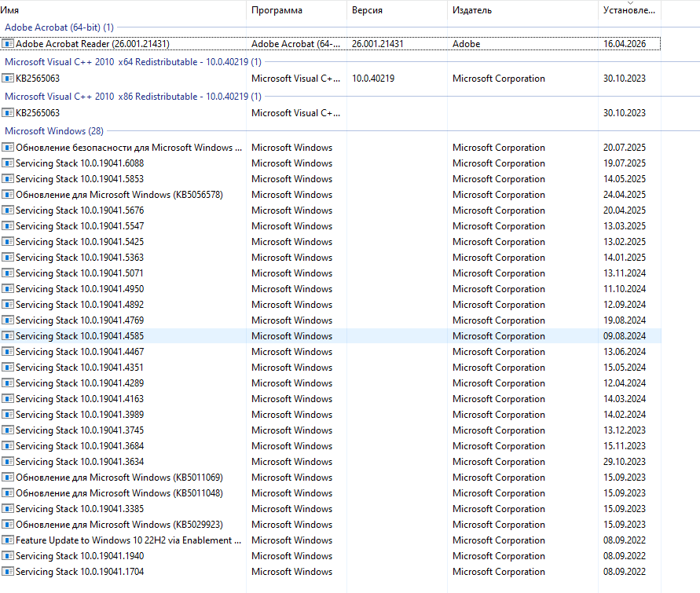The width and height of the screenshot is (700, 593).
Task: Collapse the Visual C++ 2010 x64 Redistributable group
Action: pos(133,62)
